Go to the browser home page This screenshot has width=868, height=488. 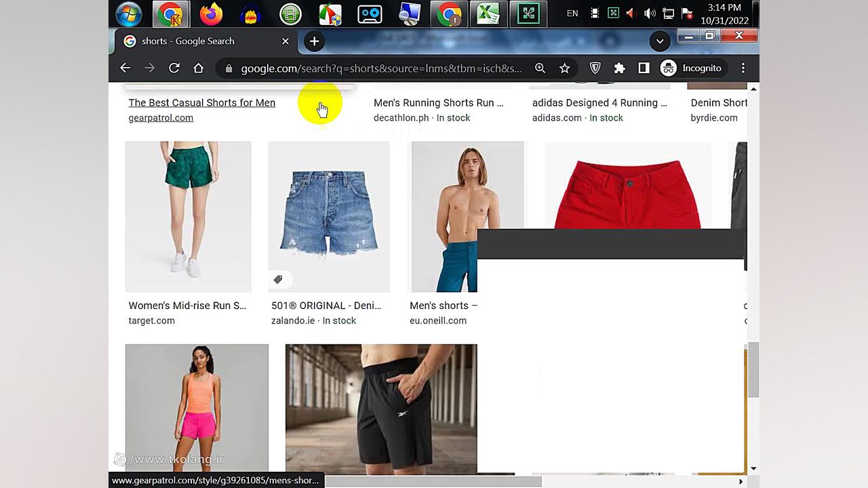click(198, 68)
